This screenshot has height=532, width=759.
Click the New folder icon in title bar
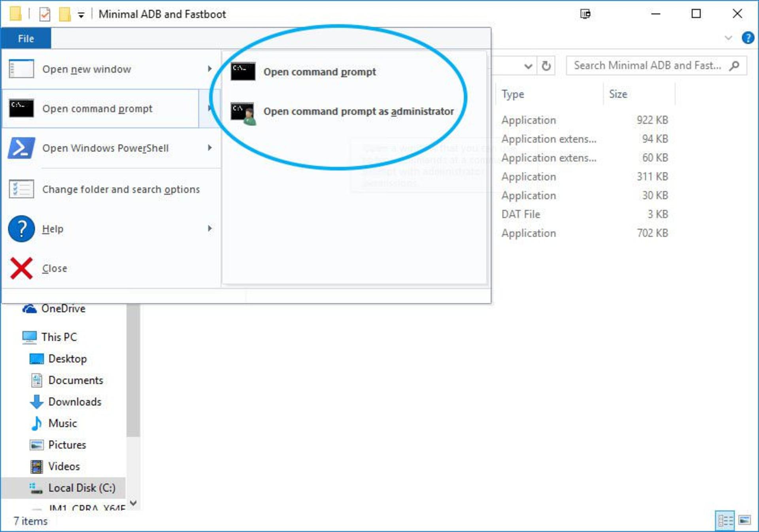click(64, 15)
